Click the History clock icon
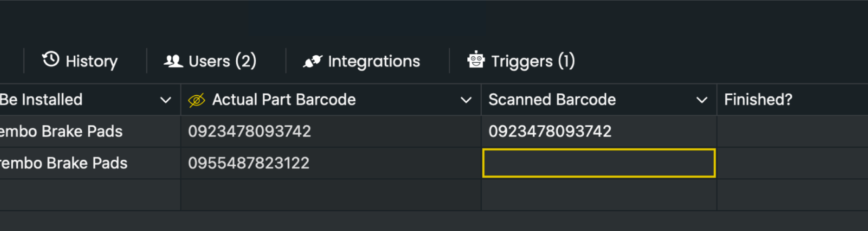Viewport: 868px width, 231px height. [51, 60]
